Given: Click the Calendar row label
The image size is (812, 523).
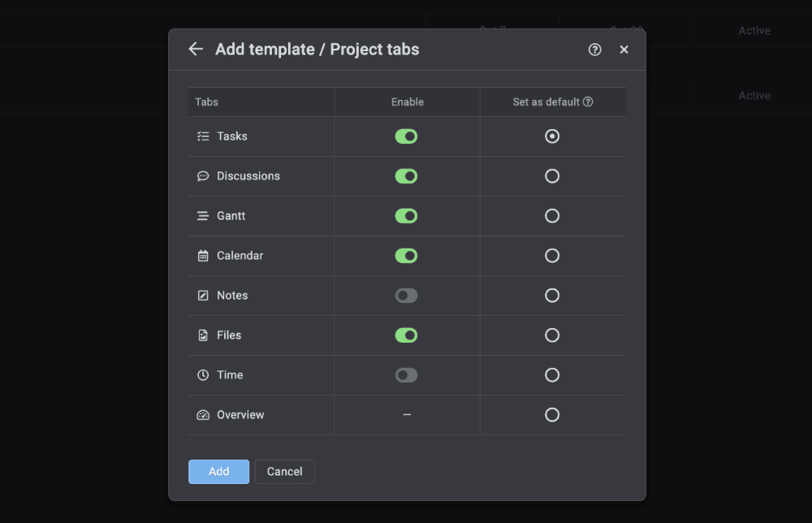Looking at the screenshot, I should [x=240, y=256].
